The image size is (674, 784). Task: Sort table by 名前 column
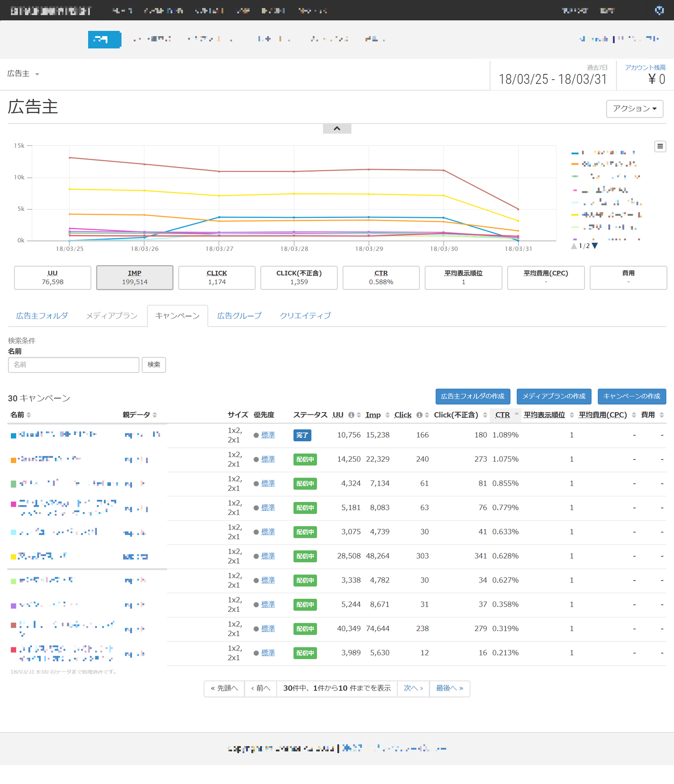21,415
